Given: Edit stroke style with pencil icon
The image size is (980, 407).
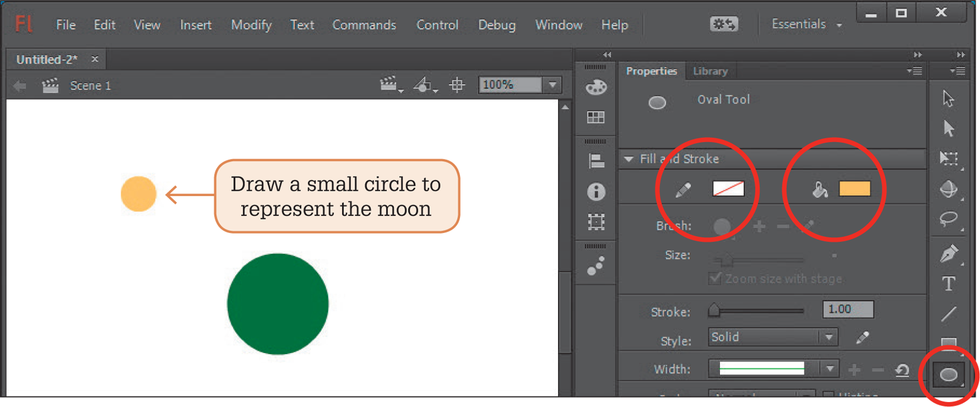Looking at the screenshot, I should tap(863, 338).
